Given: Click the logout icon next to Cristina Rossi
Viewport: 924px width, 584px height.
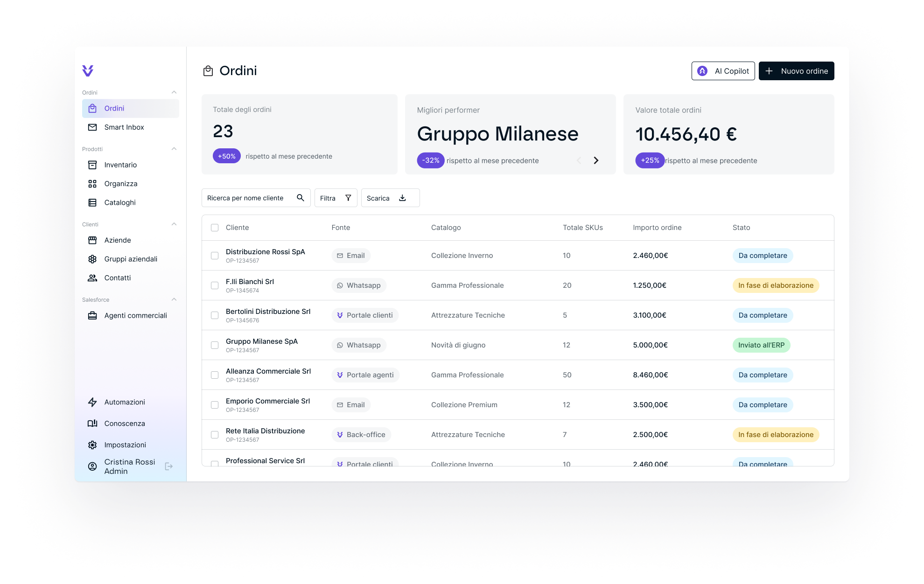Looking at the screenshot, I should (x=169, y=466).
